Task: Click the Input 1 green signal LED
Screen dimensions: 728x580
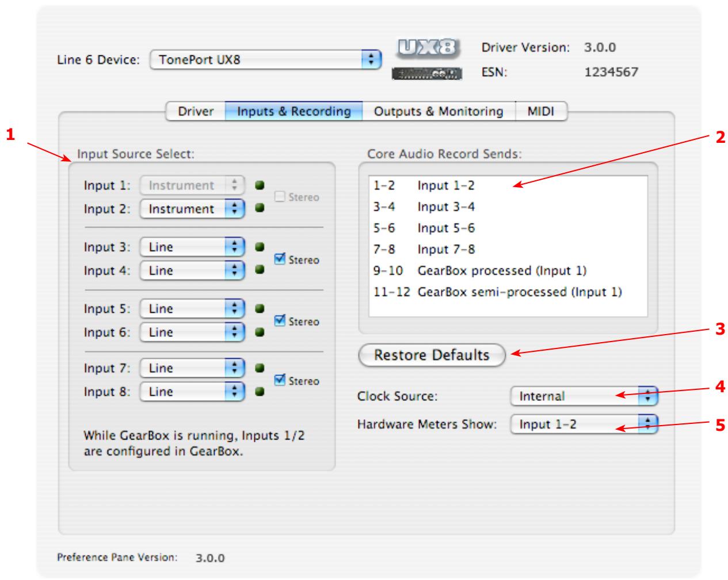Action: [259, 185]
